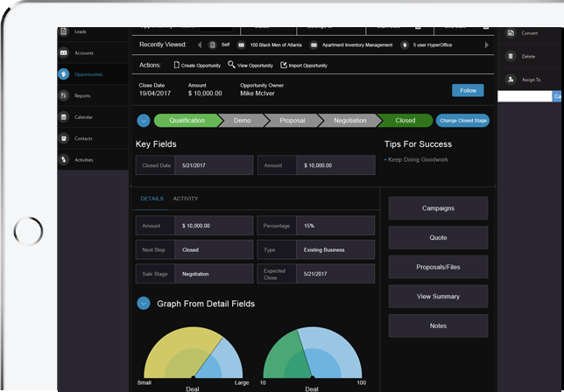Click the Import Opportunity action

coord(302,65)
